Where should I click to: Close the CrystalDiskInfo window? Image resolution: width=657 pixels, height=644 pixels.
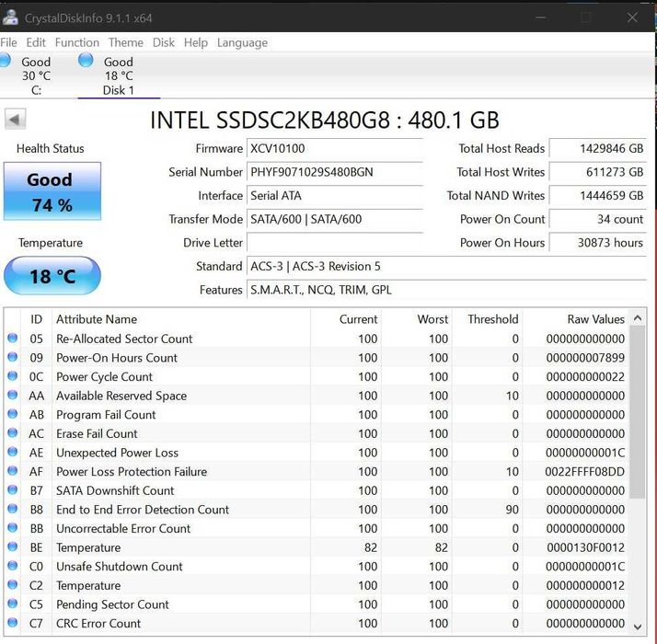pos(632,17)
